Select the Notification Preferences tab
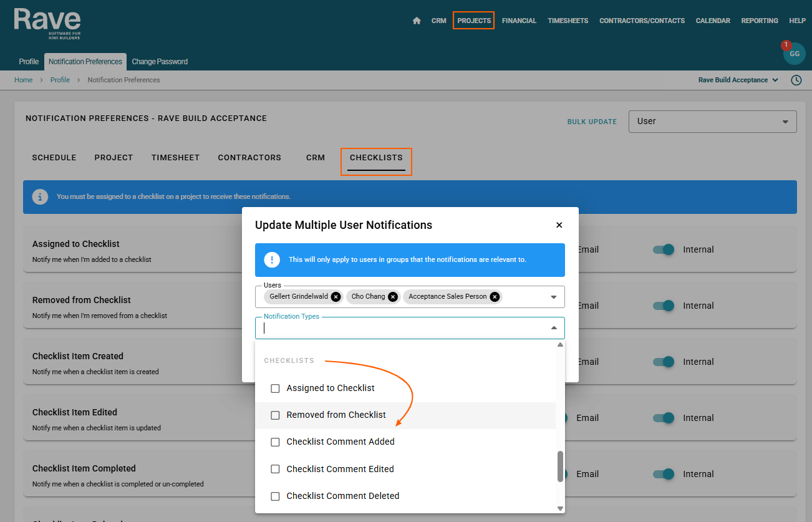812x522 pixels. tap(85, 62)
